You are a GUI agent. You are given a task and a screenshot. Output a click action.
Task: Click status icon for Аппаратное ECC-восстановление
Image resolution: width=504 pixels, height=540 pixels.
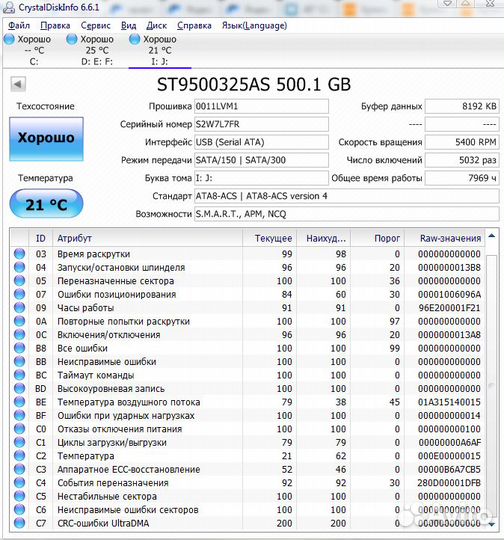point(20,469)
